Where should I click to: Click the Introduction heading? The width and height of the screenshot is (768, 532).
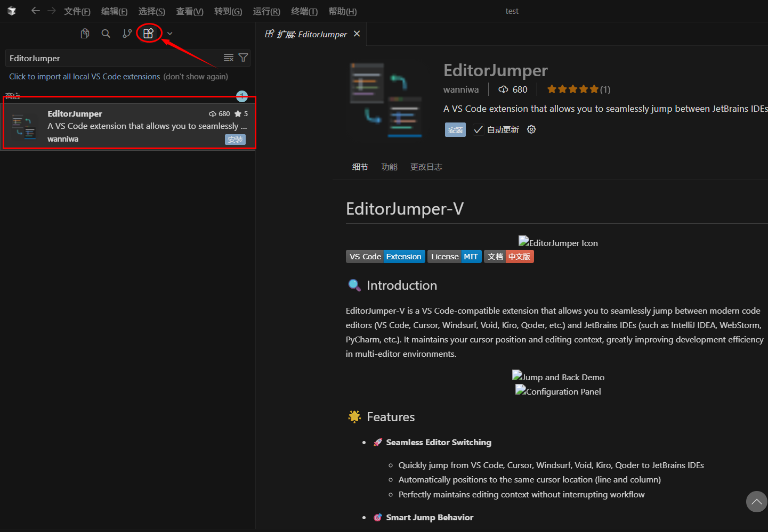tap(402, 285)
